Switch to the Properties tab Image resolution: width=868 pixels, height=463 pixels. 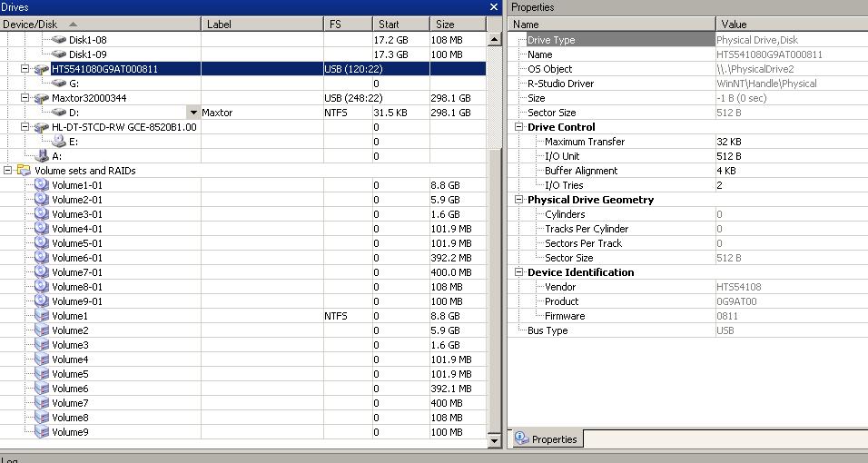click(x=546, y=438)
